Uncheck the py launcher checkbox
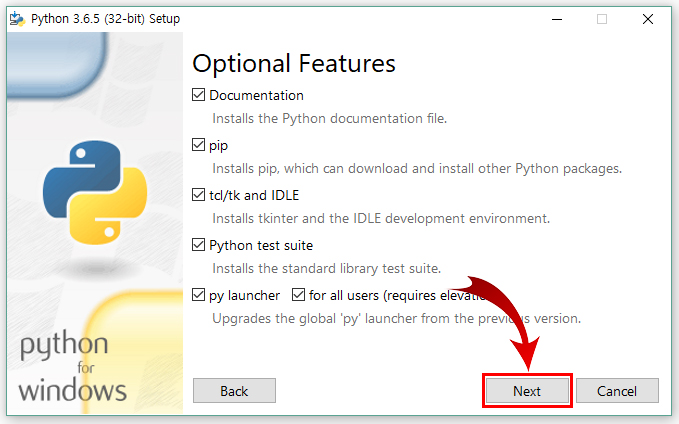 (x=198, y=295)
